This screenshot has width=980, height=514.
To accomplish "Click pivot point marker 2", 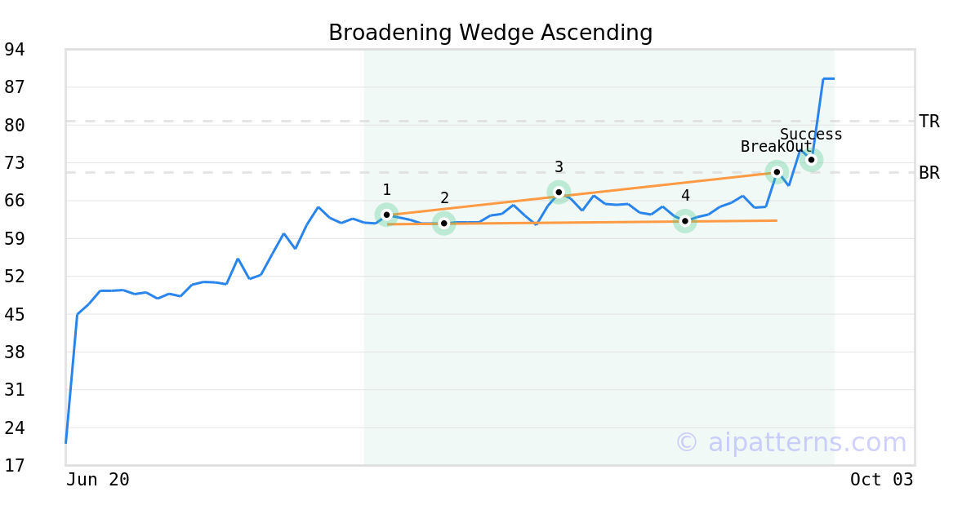I will point(443,223).
